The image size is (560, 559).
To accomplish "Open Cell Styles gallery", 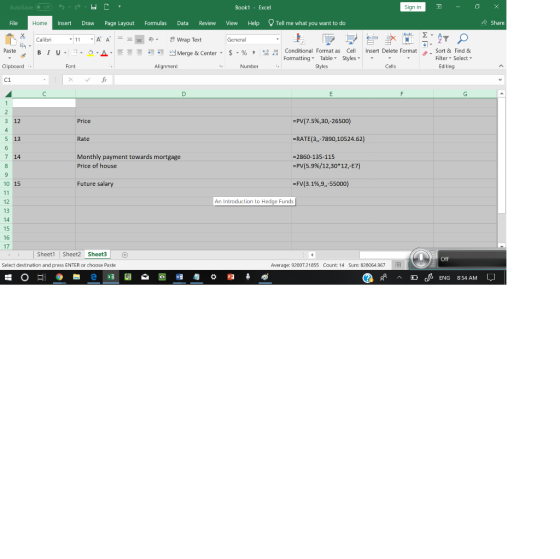I will 351,47.
